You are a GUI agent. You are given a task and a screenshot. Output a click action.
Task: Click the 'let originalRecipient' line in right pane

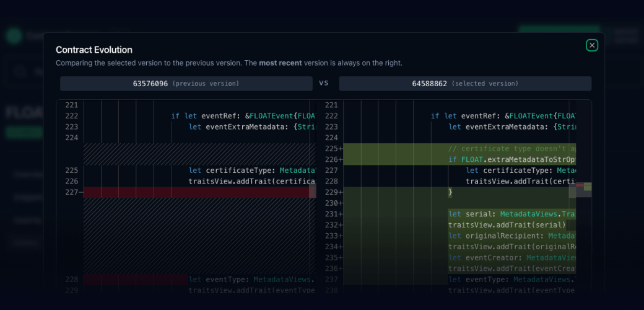pyautogui.click(x=511, y=236)
